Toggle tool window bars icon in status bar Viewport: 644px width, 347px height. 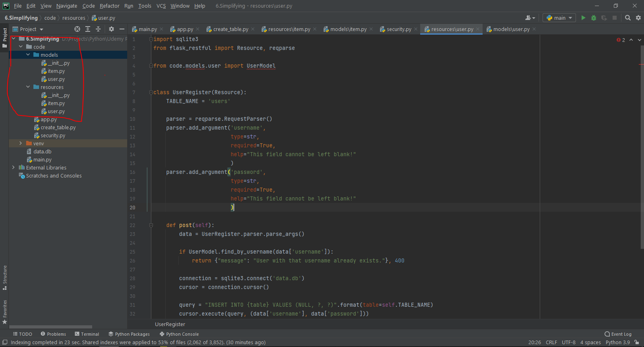[x=5, y=343]
